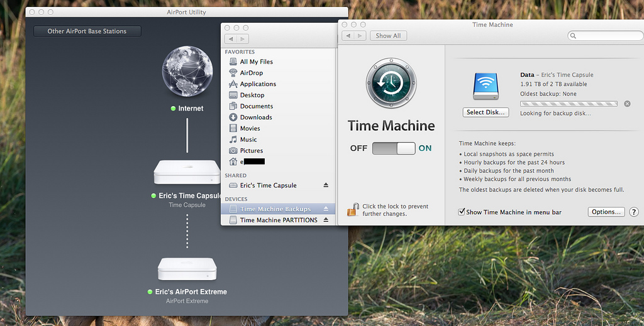Click the Internet globe icon in AirPort Utility
Viewport: 644px width, 326px height.
(x=187, y=72)
